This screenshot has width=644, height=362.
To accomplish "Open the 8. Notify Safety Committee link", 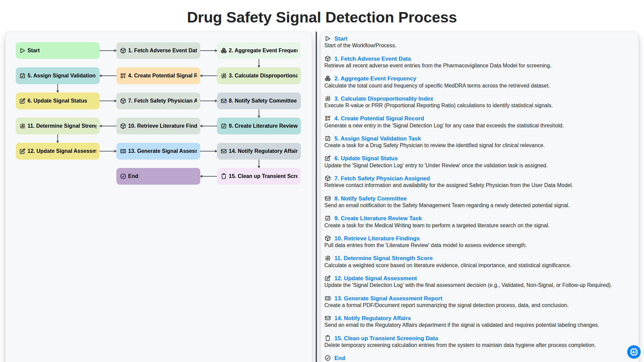I will pos(370,198).
